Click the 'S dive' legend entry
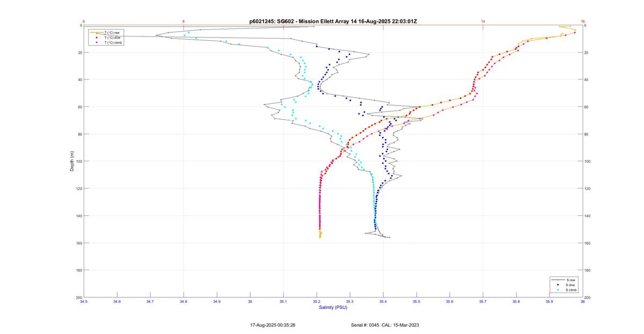Viewport: 644px width, 334px height. [571, 285]
